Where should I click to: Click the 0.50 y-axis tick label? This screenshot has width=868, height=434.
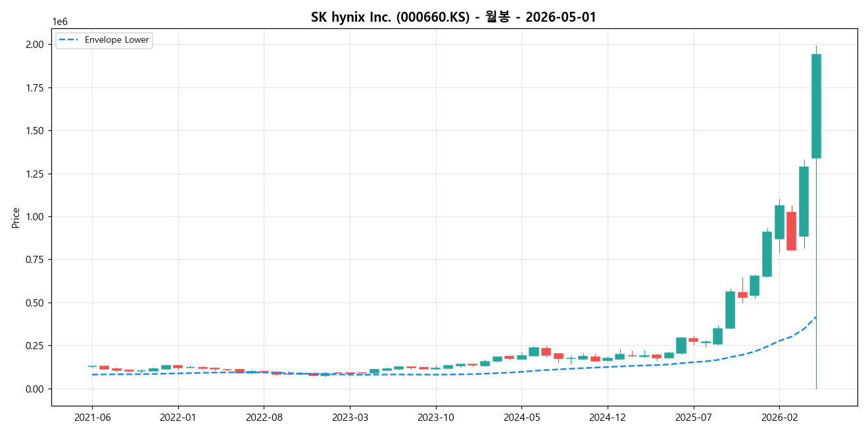click(x=35, y=303)
